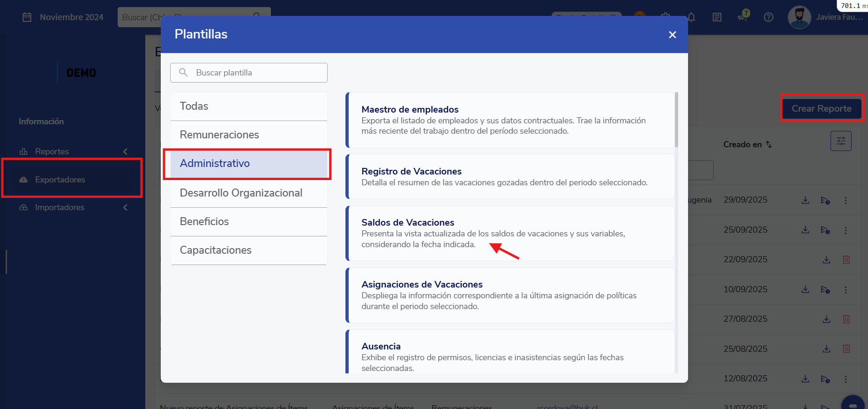This screenshot has width=868, height=409.
Task: Click the template list vertical scrollbar
Action: click(x=676, y=120)
